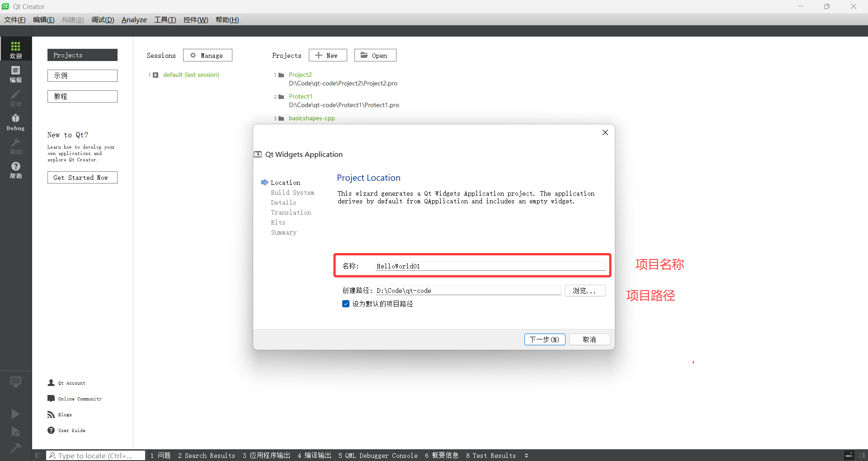Click 浏览... browse button
This screenshot has height=461, width=868.
[585, 291]
